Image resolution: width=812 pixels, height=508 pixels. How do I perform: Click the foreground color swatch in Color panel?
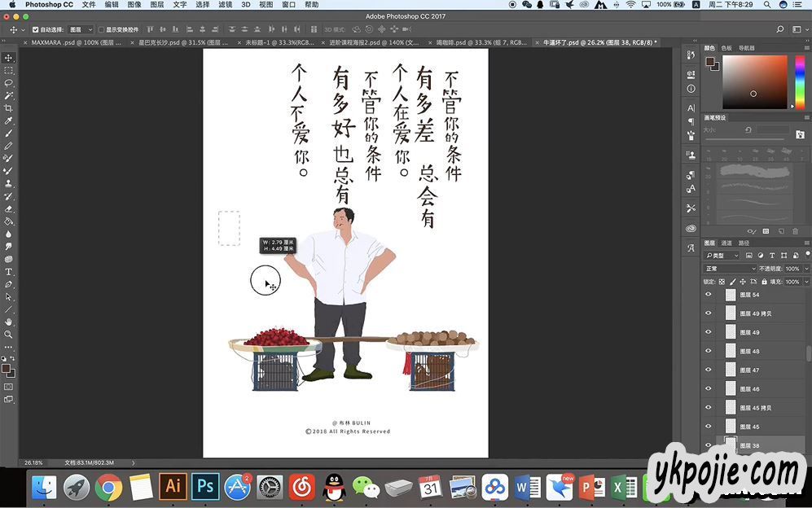(709, 61)
